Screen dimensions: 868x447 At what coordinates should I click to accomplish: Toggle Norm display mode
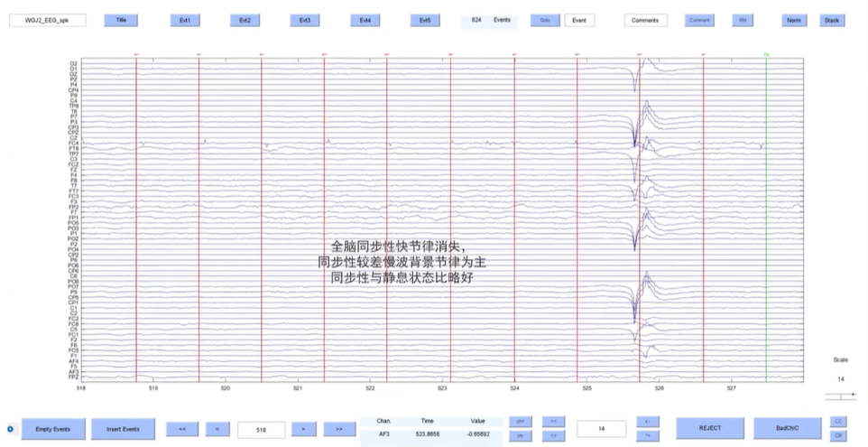pyautogui.click(x=793, y=20)
